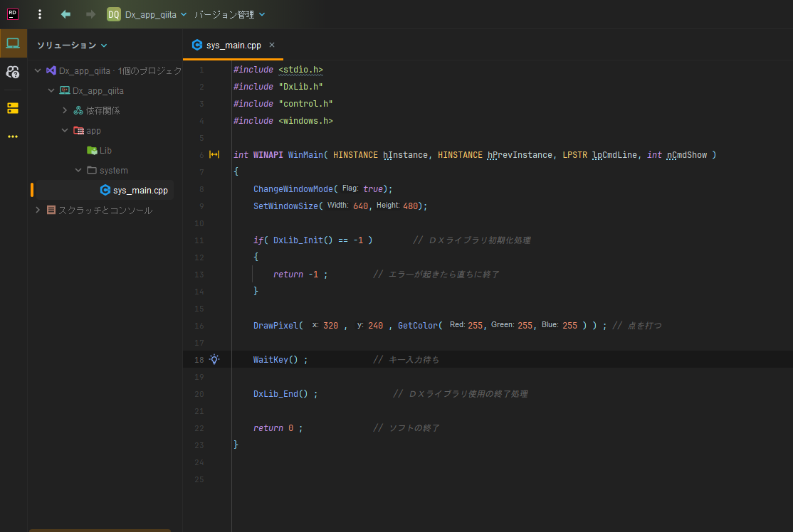This screenshot has height=532, width=793.
Task: Expand the 依存関係 node
Action: [65, 110]
